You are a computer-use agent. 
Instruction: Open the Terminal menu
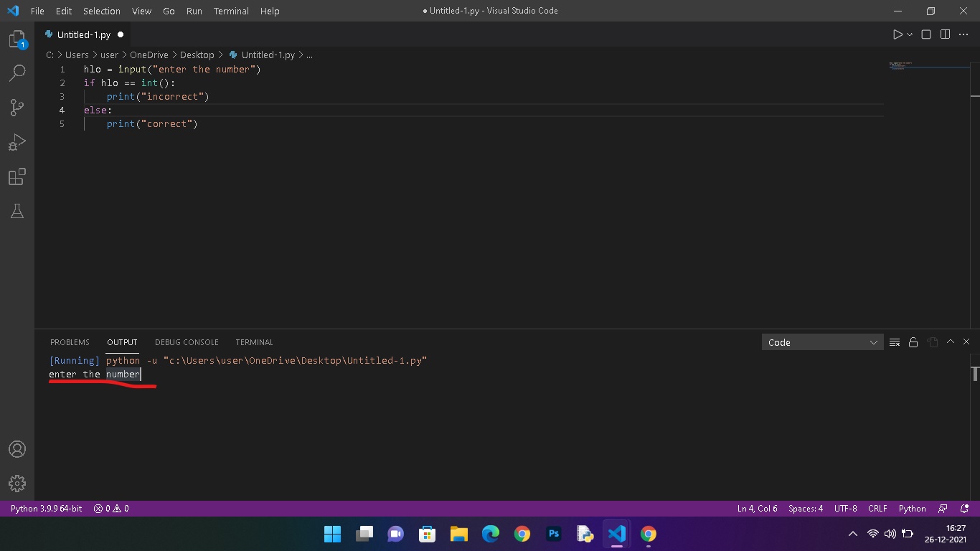230,11
